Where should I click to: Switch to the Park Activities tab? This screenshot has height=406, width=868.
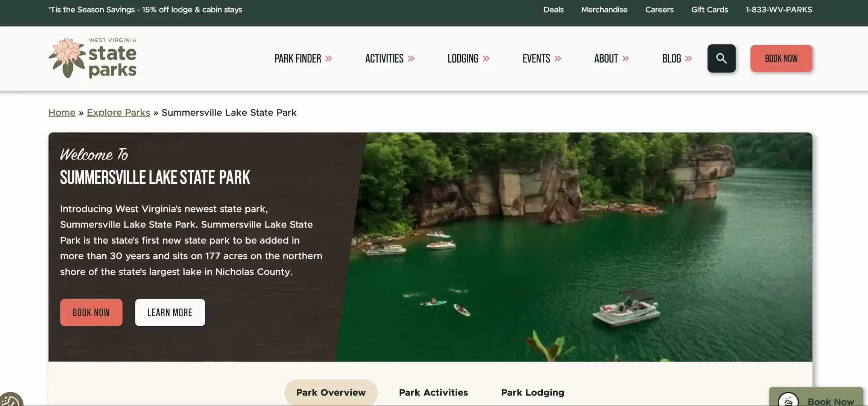tap(433, 392)
